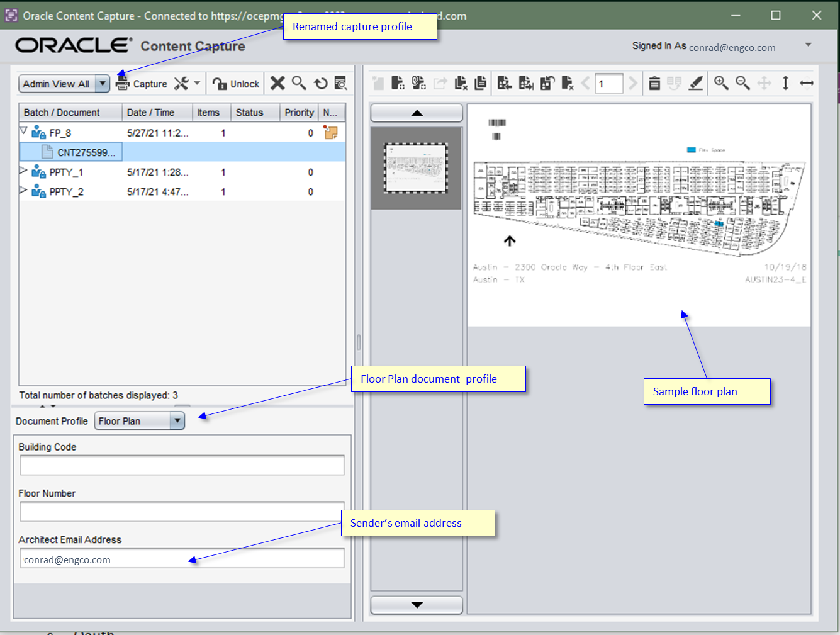Open the Document Profile dropdown showing Floor Plan
Image resolution: width=840 pixels, height=635 pixels.
click(177, 420)
